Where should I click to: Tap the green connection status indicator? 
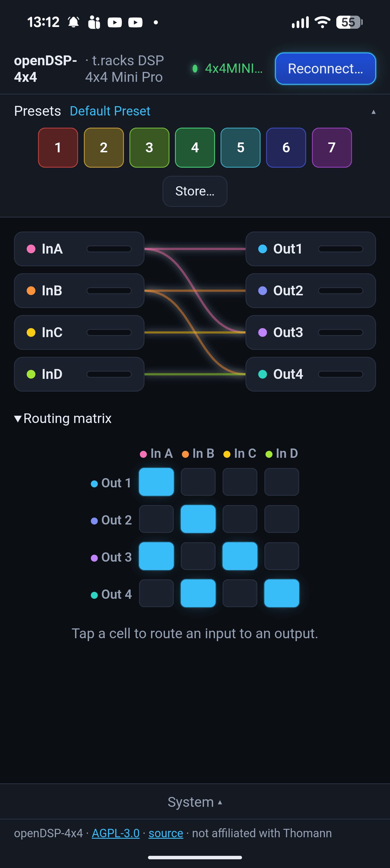(x=195, y=69)
